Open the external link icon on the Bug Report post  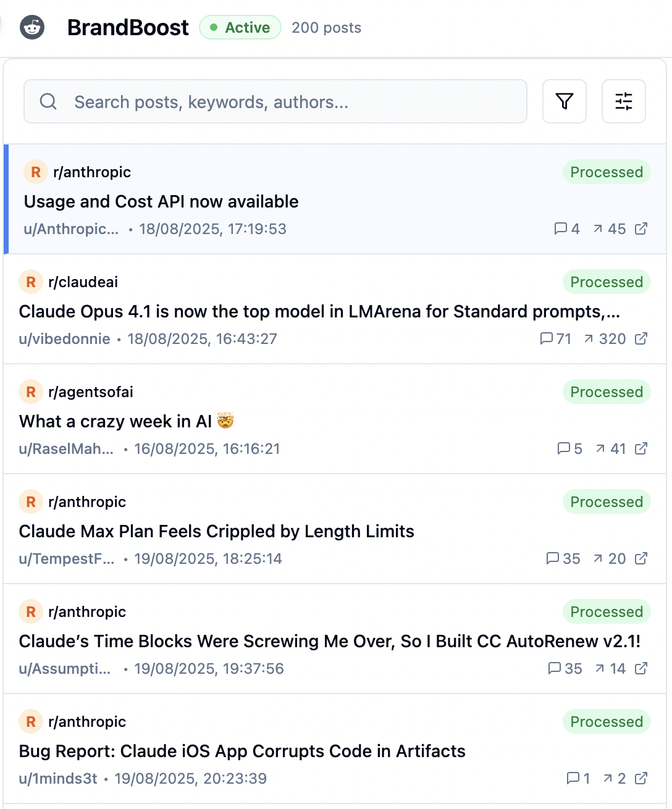642,779
